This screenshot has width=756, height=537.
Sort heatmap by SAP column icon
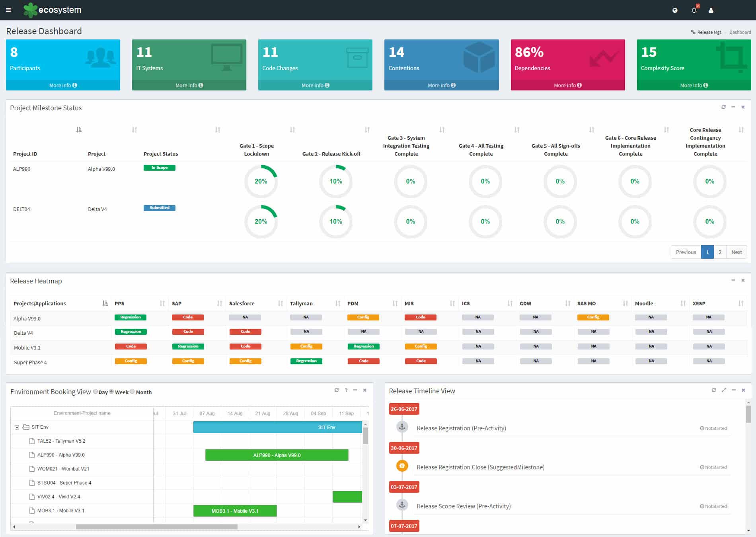(220, 303)
